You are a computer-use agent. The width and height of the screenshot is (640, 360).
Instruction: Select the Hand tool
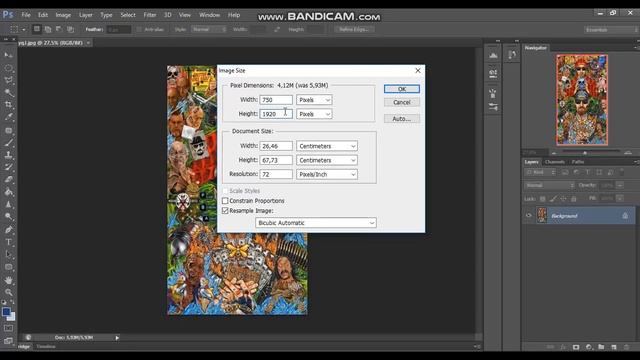point(9,280)
